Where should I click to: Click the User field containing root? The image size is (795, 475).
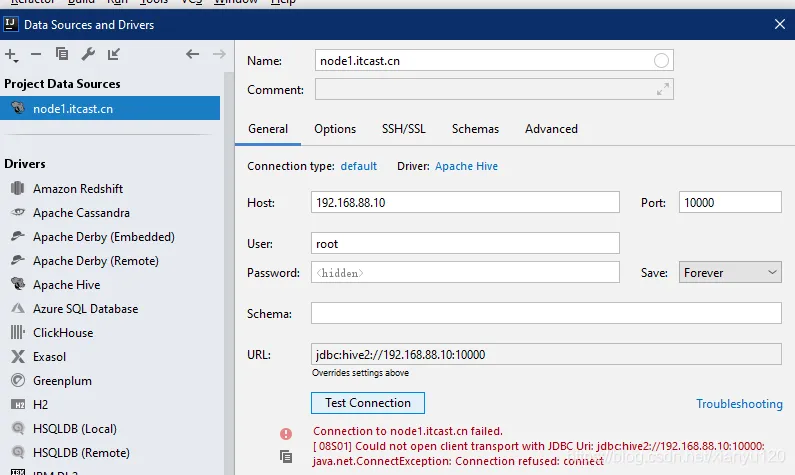pos(465,243)
